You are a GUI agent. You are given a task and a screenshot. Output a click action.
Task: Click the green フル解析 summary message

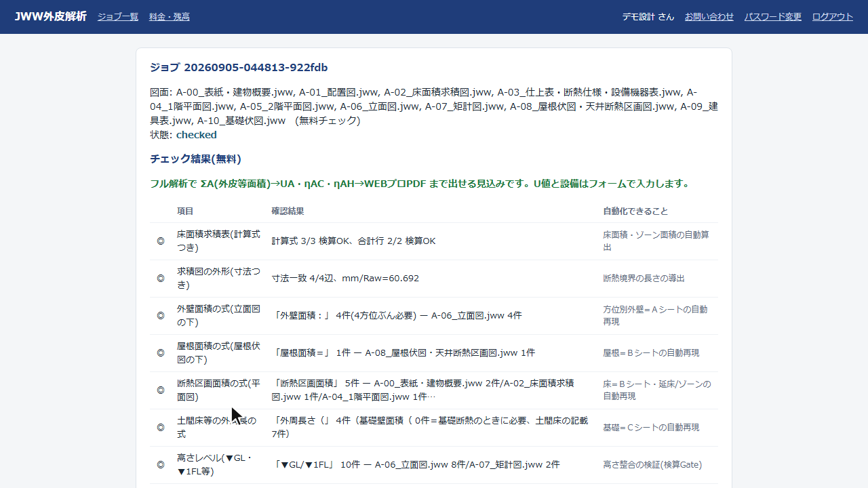pyautogui.click(x=420, y=184)
